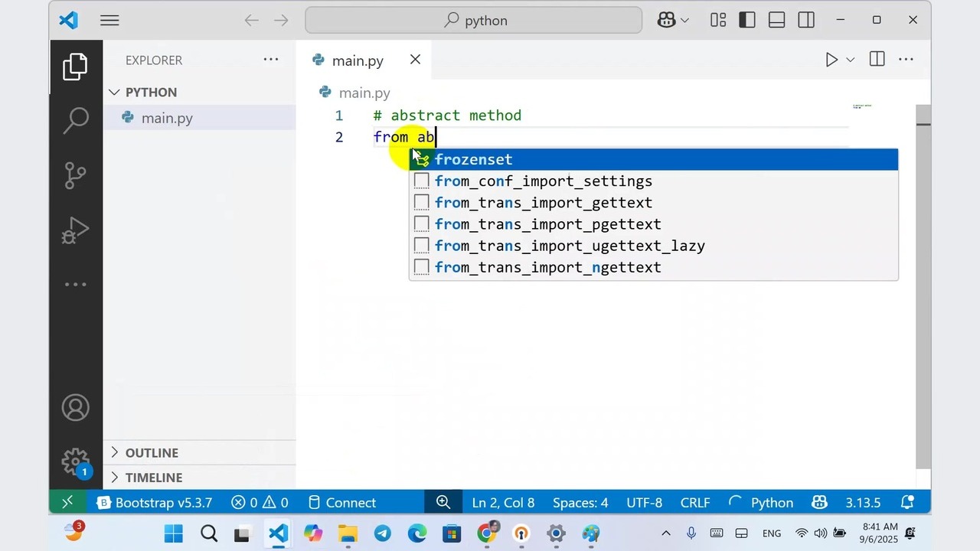Open the Explorer view in activity bar
The height and width of the screenshot is (551, 980).
(x=75, y=67)
